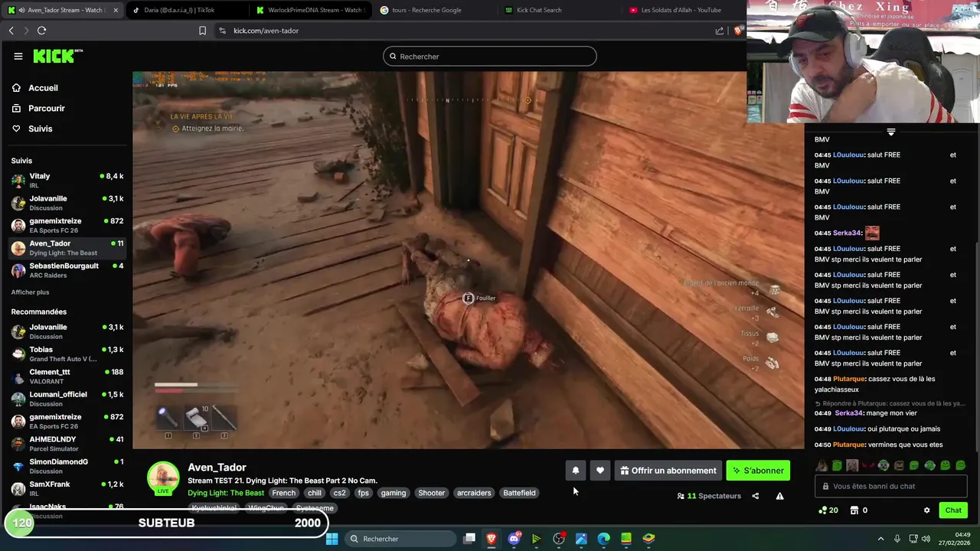The image size is (980, 551).
Task: Click the Kick search field
Action: pos(489,56)
